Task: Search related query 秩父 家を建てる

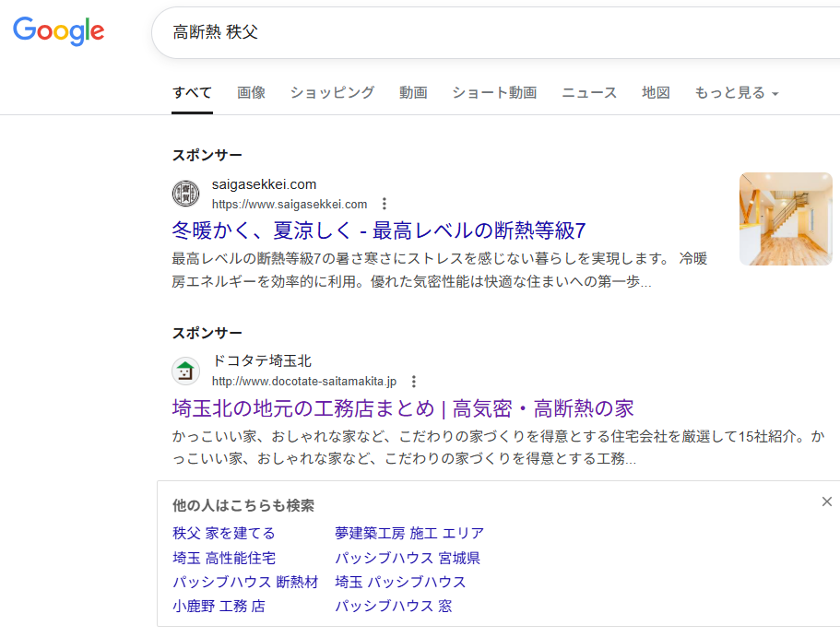Action: tap(224, 534)
